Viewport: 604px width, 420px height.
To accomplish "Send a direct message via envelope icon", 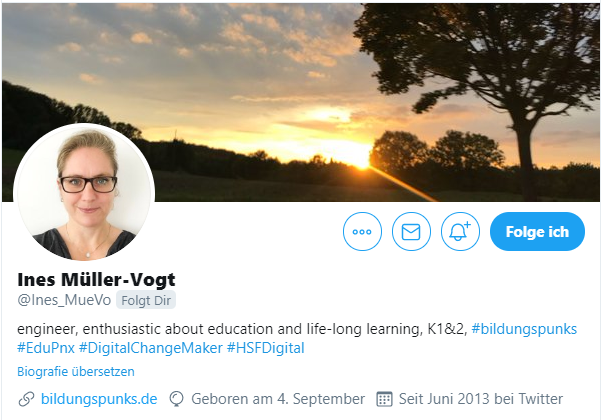I will coord(411,232).
